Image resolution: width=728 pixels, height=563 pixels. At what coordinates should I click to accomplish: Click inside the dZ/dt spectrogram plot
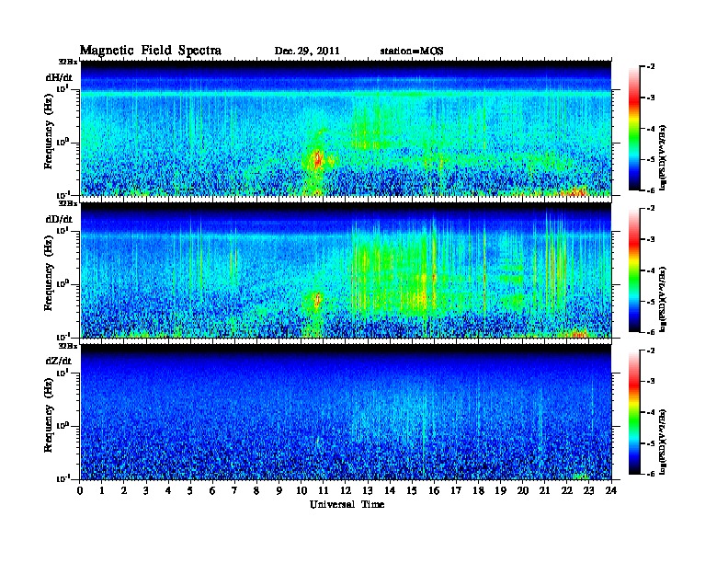pos(346,412)
